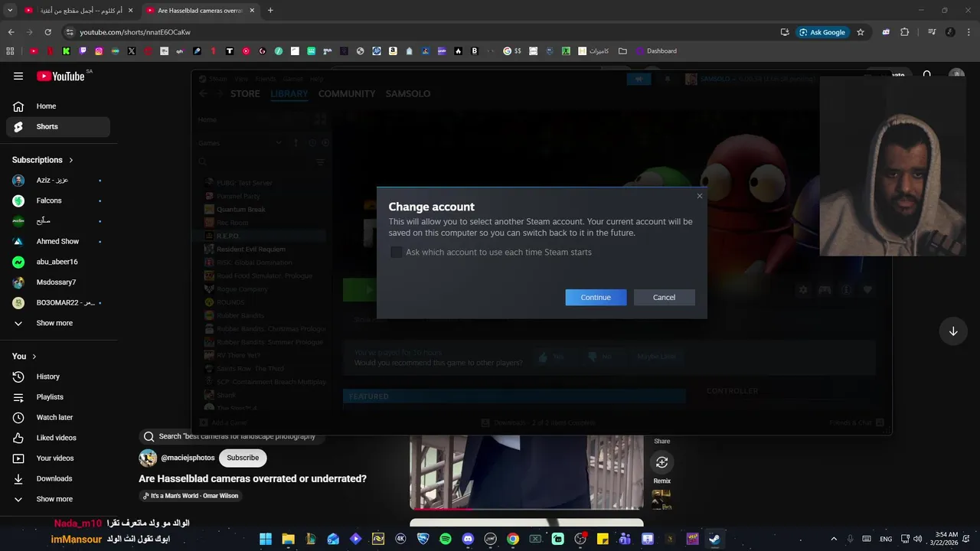Image resolution: width=980 pixels, height=551 pixels.
Task: Open Playlists in YouTube sidebar
Action: coord(58,397)
